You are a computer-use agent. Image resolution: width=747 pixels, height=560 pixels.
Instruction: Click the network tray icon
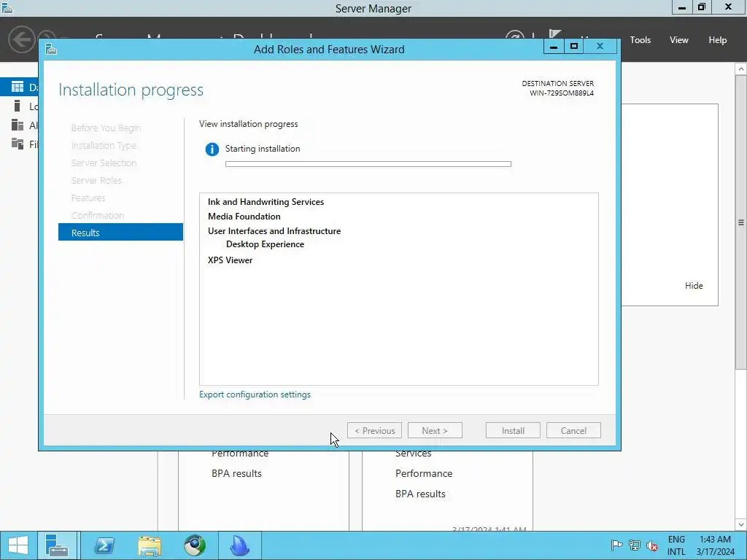coord(634,545)
